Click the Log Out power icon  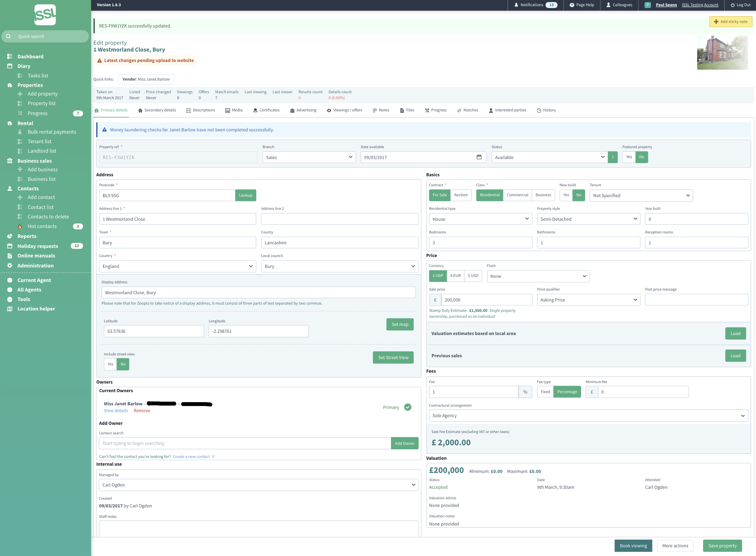[x=732, y=5]
